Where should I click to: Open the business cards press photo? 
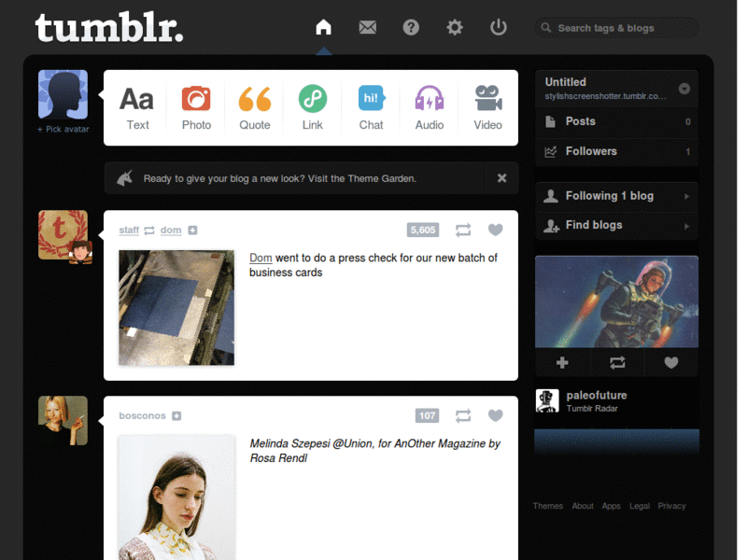(176, 308)
